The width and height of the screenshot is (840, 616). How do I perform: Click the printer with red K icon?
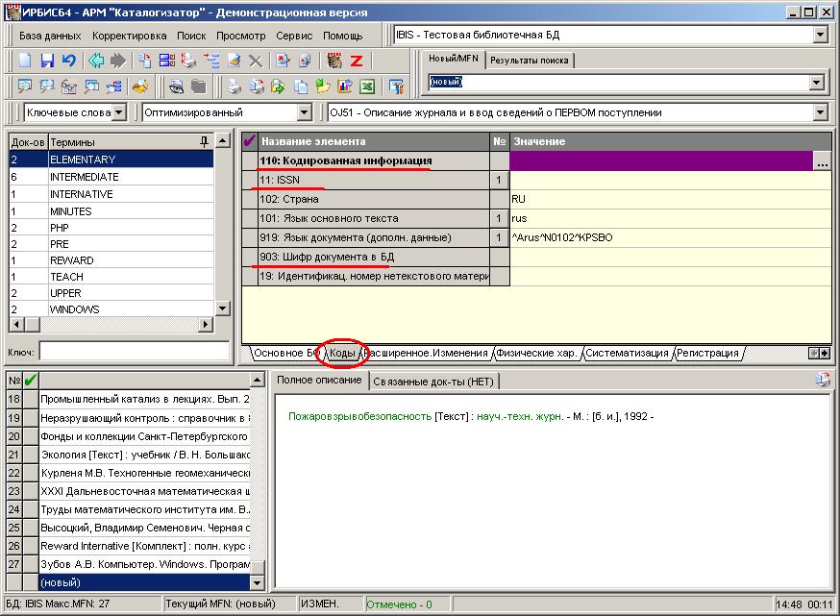coord(188,60)
